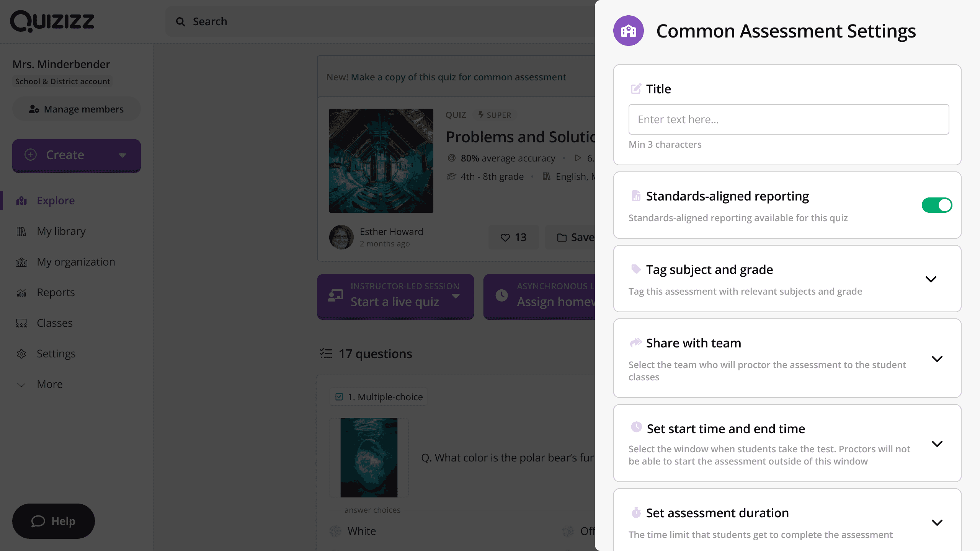Click the Title text input field

click(x=788, y=119)
